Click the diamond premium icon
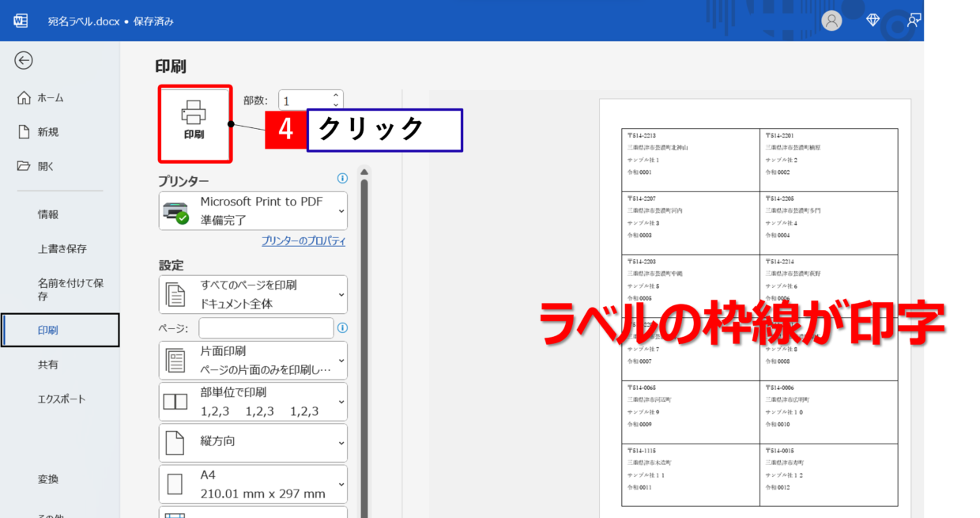 click(x=873, y=21)
